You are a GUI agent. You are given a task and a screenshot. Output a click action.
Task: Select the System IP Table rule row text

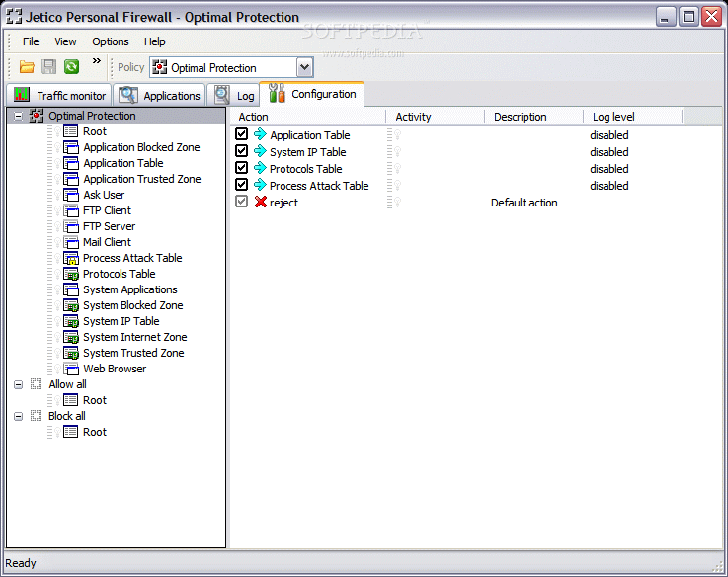pos(308,152)
